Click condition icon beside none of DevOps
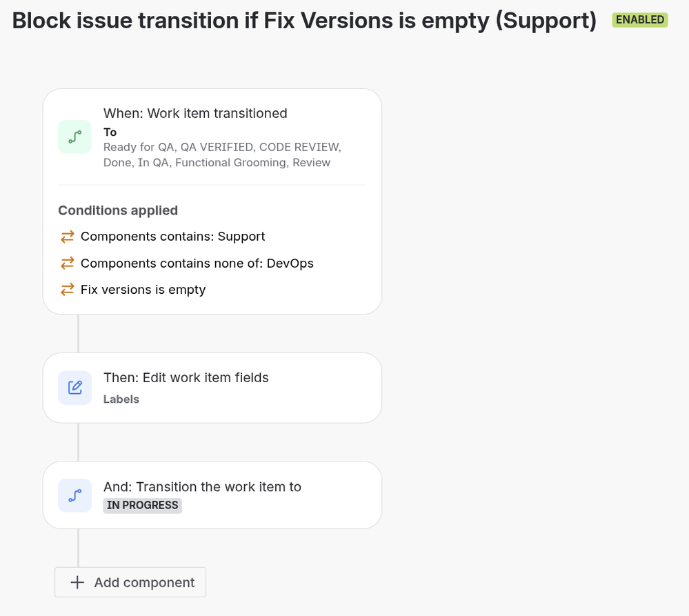Image resolution: width=689 pixels, height=616 pixels. tap(67, 264)
